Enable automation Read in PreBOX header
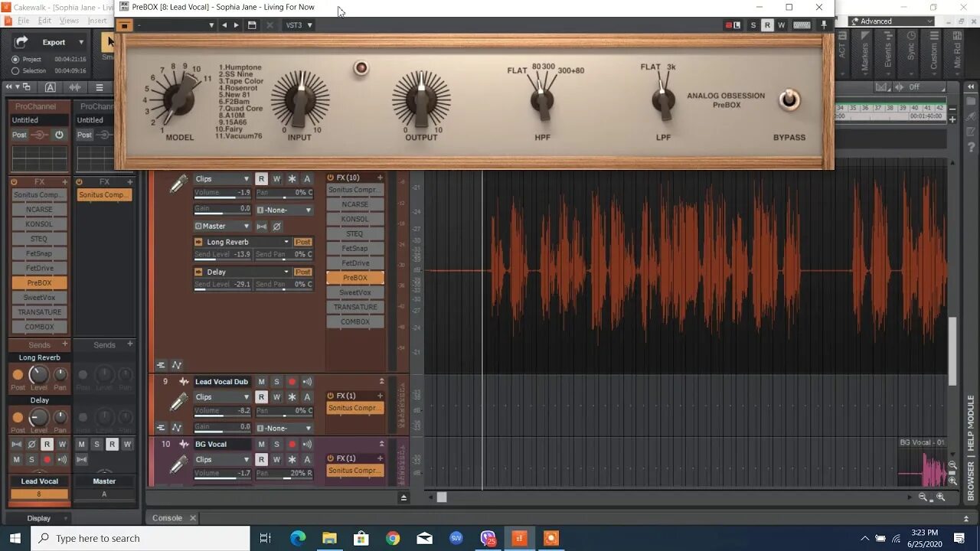 coord(767,25)
